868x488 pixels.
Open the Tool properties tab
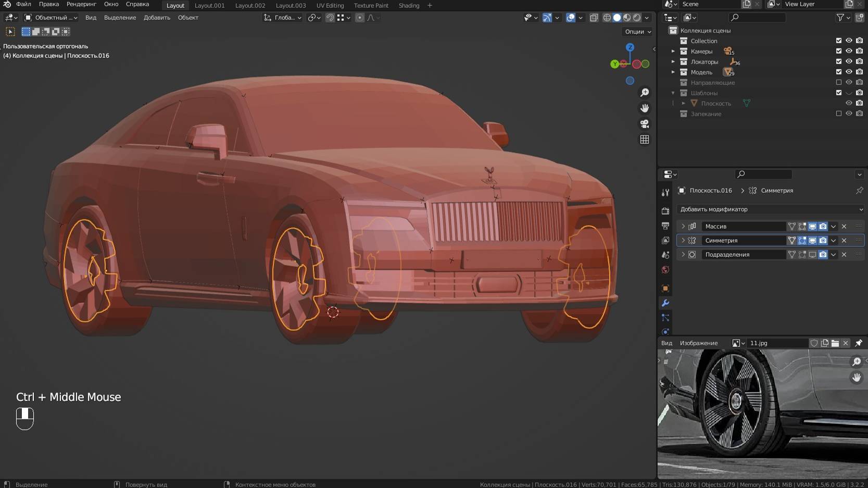point(665,192)
